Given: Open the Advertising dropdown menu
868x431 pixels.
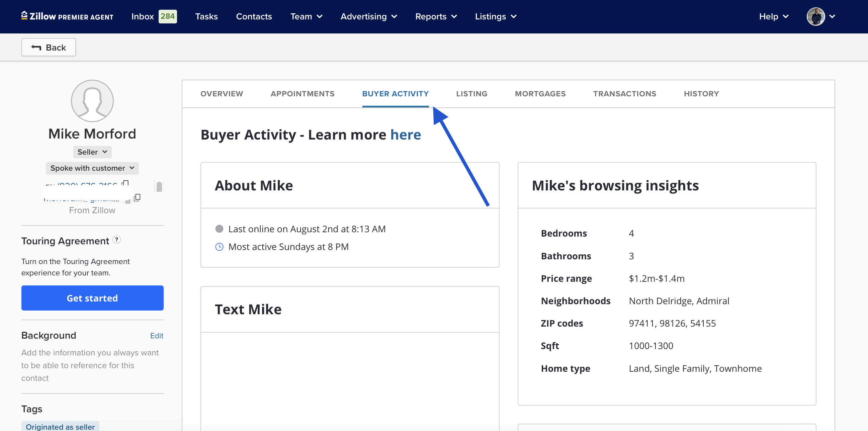Looking at the screenshot, I should point(369,16).
